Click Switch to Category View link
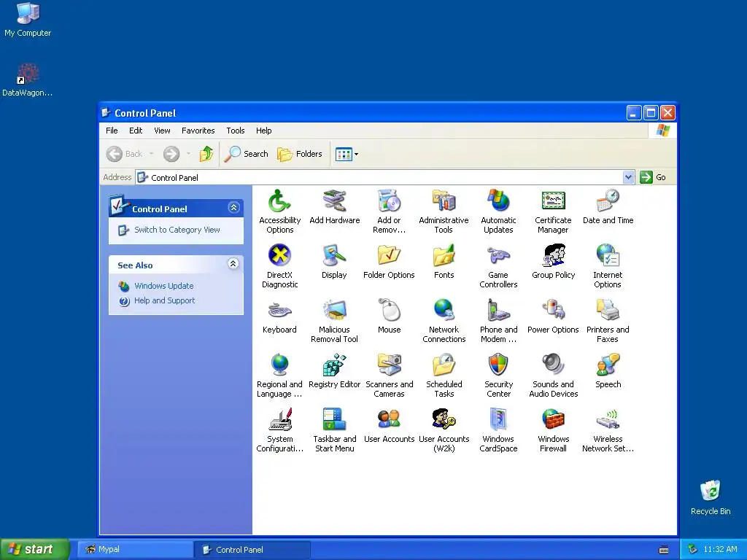The height and width of the screenshot is (560, 747). click(177, 230)
